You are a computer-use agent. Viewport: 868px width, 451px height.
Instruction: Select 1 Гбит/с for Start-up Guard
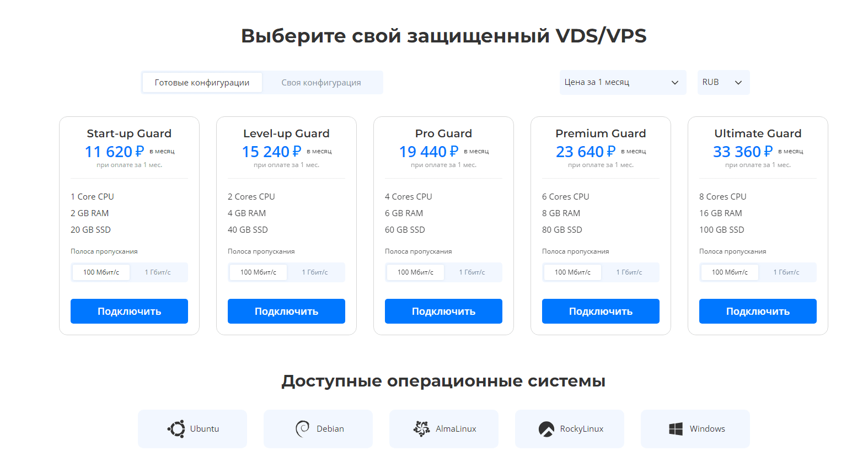pyautogui.click(x=158, y=272)
